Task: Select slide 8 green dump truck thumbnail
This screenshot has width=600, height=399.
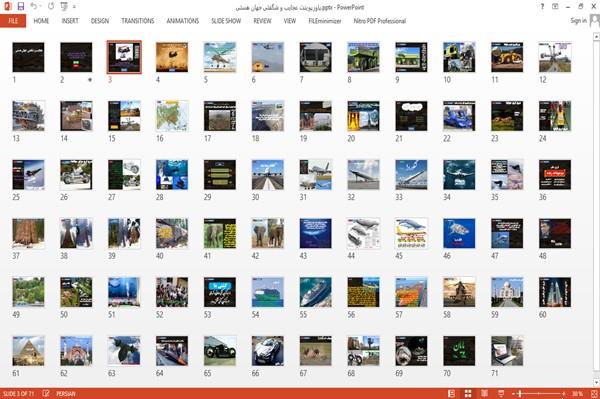Action: (364, 57)
